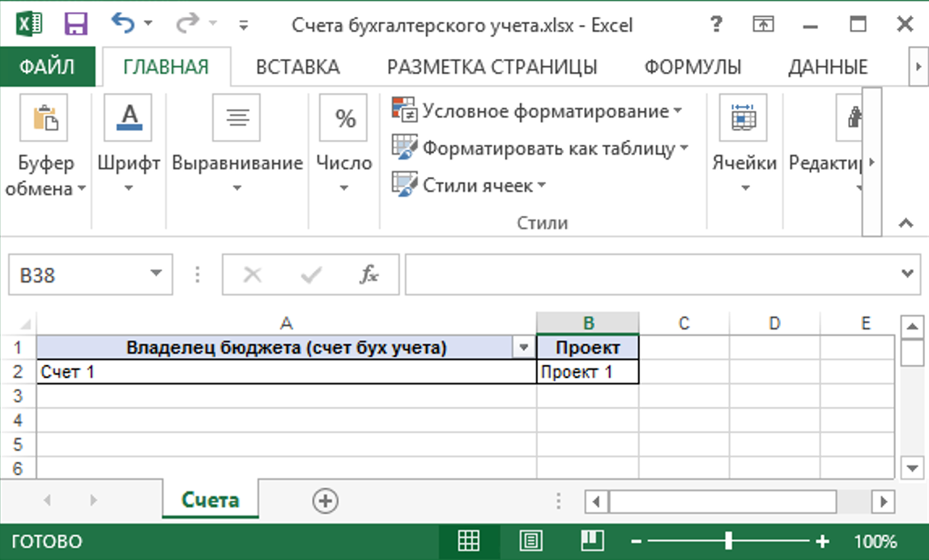
Task: Open the Шрифт font group
Action: [128, 146]
